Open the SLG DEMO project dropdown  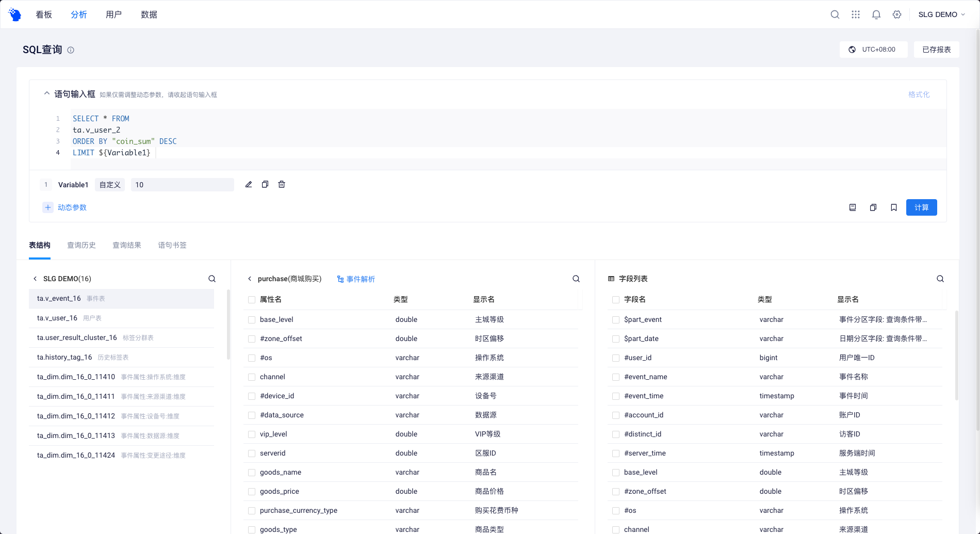click(941, 14)
